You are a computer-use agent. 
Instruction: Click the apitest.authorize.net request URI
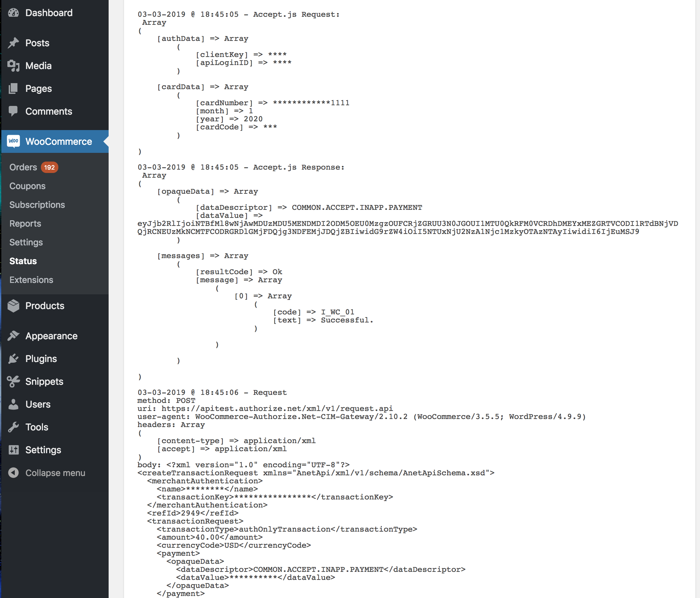point(277,409)
